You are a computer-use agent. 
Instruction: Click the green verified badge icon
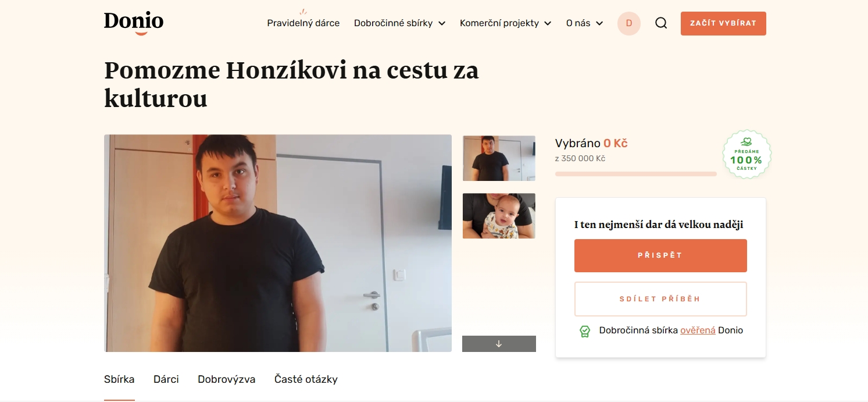tap(585, 331)
